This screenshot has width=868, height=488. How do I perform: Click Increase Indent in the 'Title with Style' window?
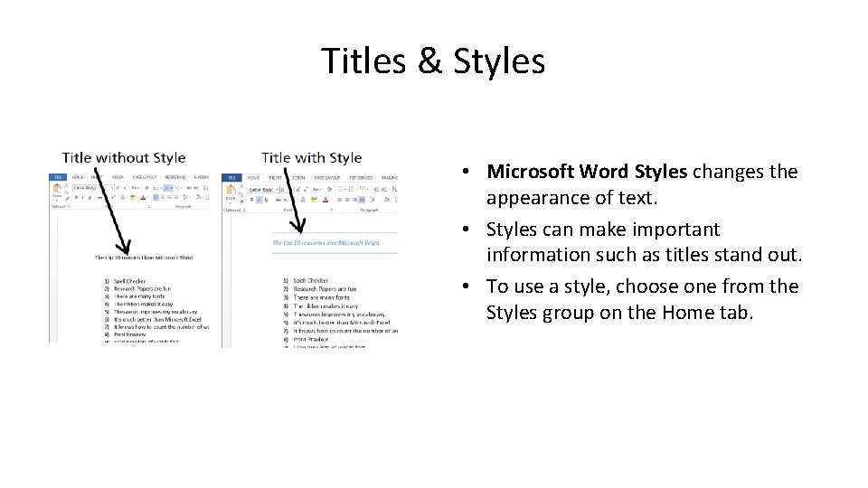(384, 189)
